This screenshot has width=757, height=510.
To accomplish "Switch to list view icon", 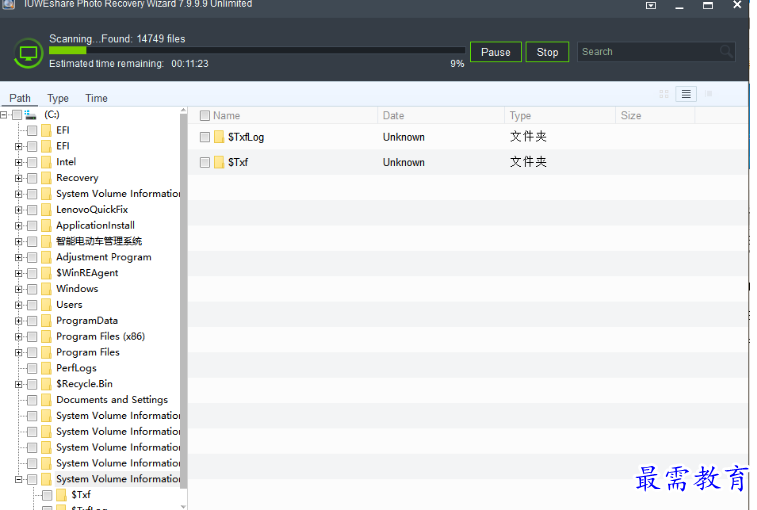I will click(x=686, y=94).
